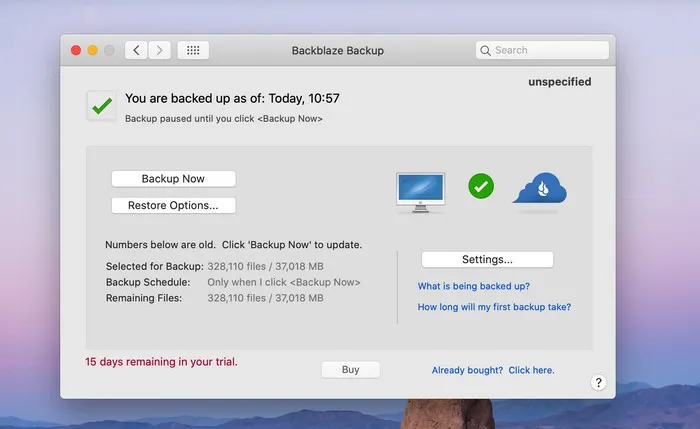Click 'Numbers below are old' notice
Screen dimensions: 700x429
point(233,245)
